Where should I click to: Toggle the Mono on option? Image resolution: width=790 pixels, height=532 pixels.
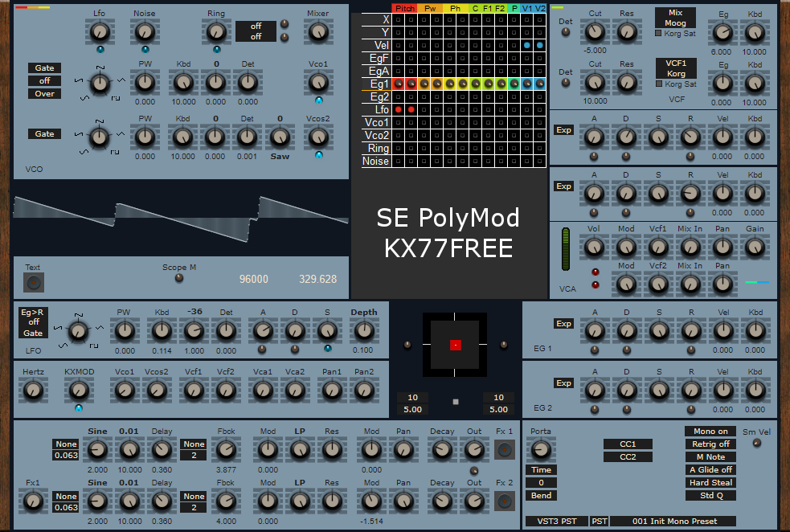710,432
